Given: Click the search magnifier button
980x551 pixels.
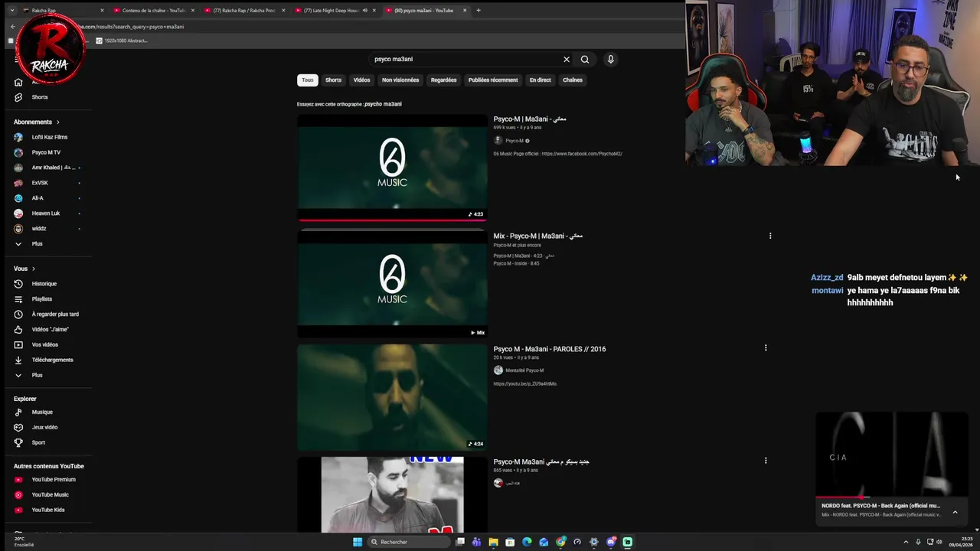Looking at the screenshot, I should click(585, 59).
